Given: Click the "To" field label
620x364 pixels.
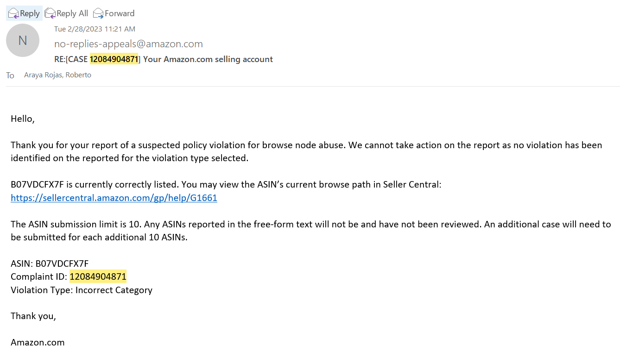Looking at the screenshot, I should click(10, 75).
